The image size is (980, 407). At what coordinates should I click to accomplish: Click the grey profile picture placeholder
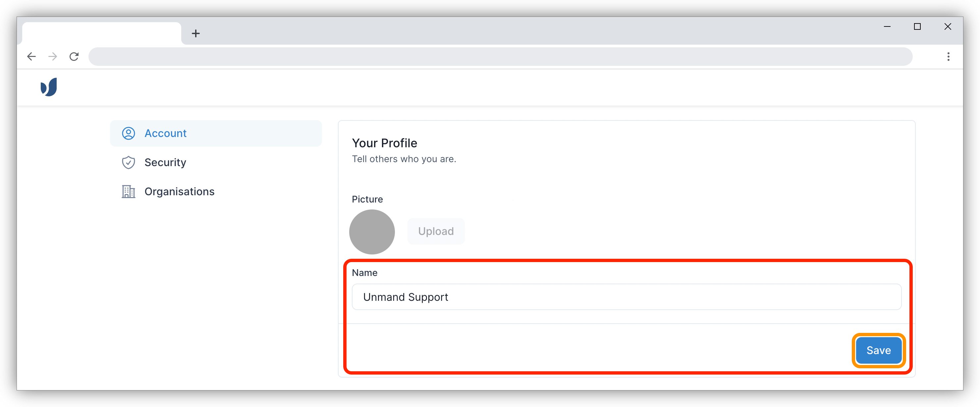tap(372, 232)
